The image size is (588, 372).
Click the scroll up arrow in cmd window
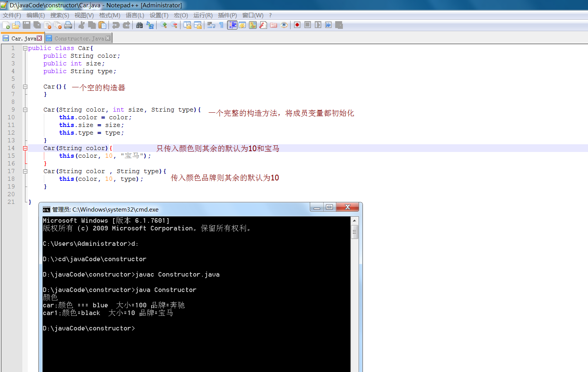pos(354,220)
